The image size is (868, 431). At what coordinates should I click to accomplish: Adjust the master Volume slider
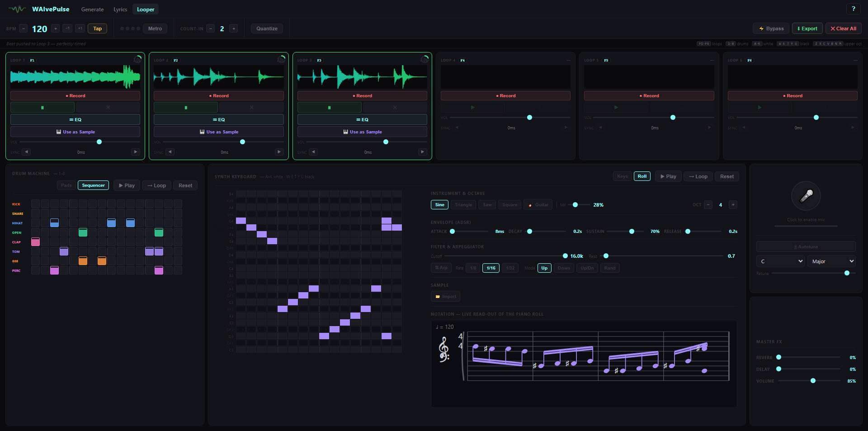[809, 381]
